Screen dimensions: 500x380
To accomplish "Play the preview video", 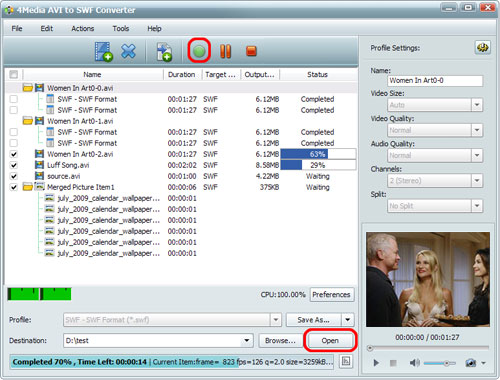I will pos(376,363).
